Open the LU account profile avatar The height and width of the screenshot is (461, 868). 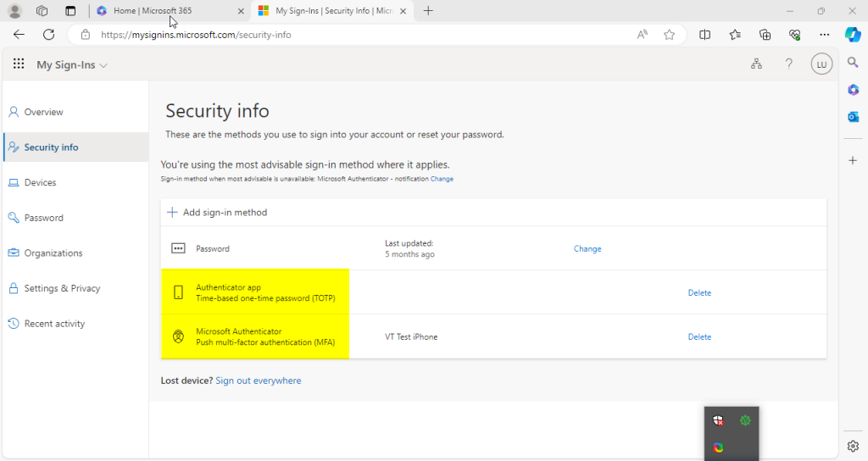pos(821,64)
